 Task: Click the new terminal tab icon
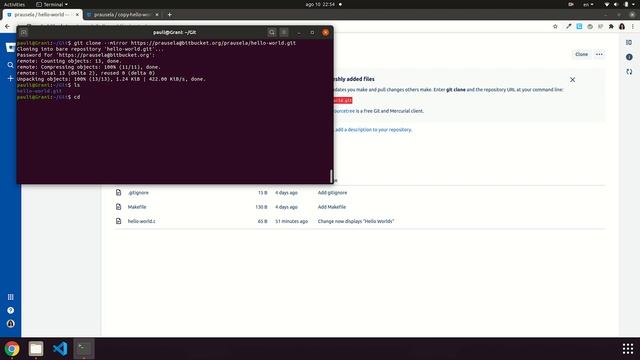pyautogui.click(x=24, y=32)
